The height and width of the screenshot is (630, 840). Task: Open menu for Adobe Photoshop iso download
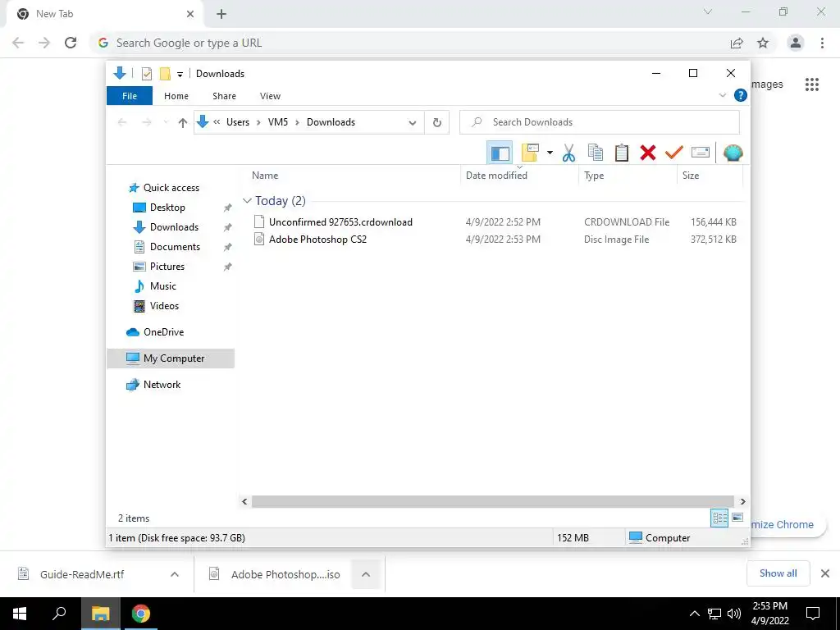tap(366, 574)
